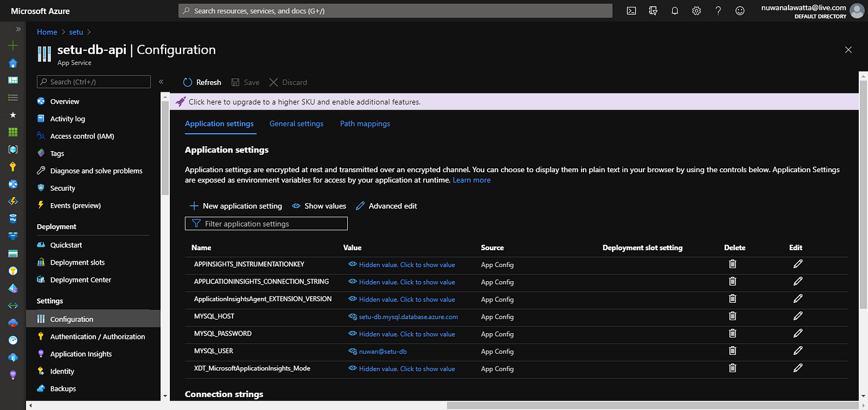This screenshot has width=868, height=410.
Task: Click the green create resource plus icon
Action: point(13,46)
